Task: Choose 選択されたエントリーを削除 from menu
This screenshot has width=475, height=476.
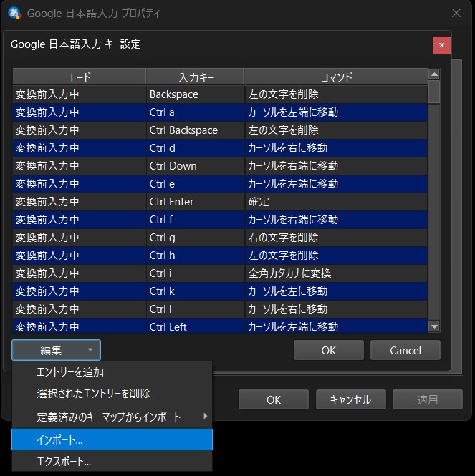Action: tap(93, 394)
